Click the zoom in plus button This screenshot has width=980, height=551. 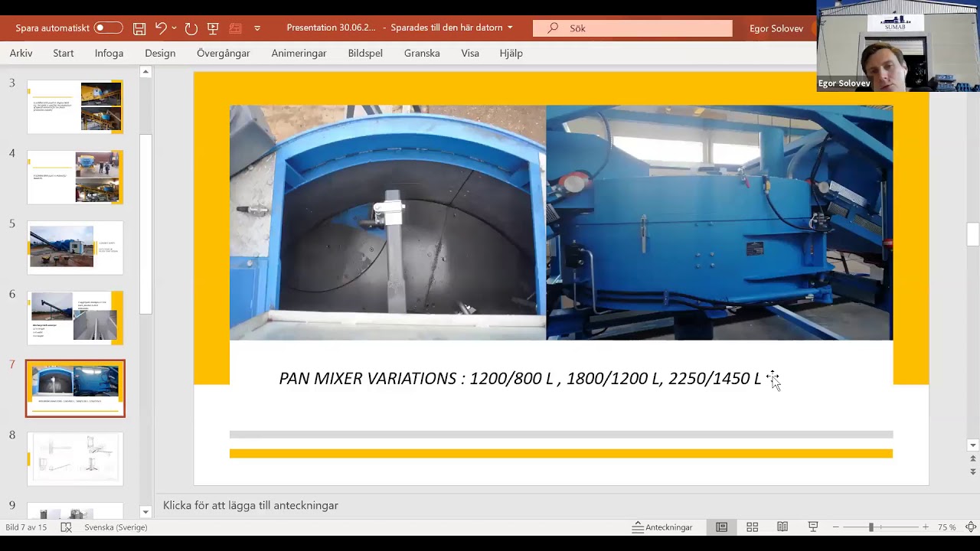click(x=926, y=527)
